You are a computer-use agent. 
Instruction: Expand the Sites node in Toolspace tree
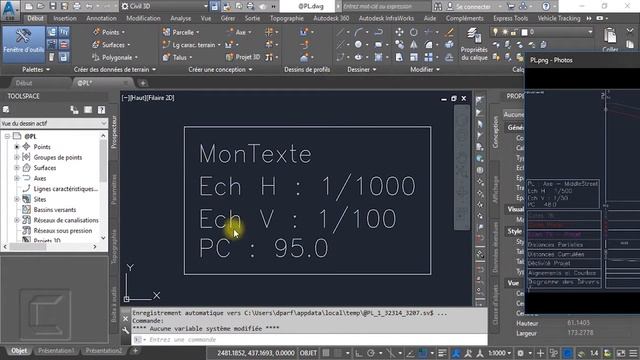[17, 199]
